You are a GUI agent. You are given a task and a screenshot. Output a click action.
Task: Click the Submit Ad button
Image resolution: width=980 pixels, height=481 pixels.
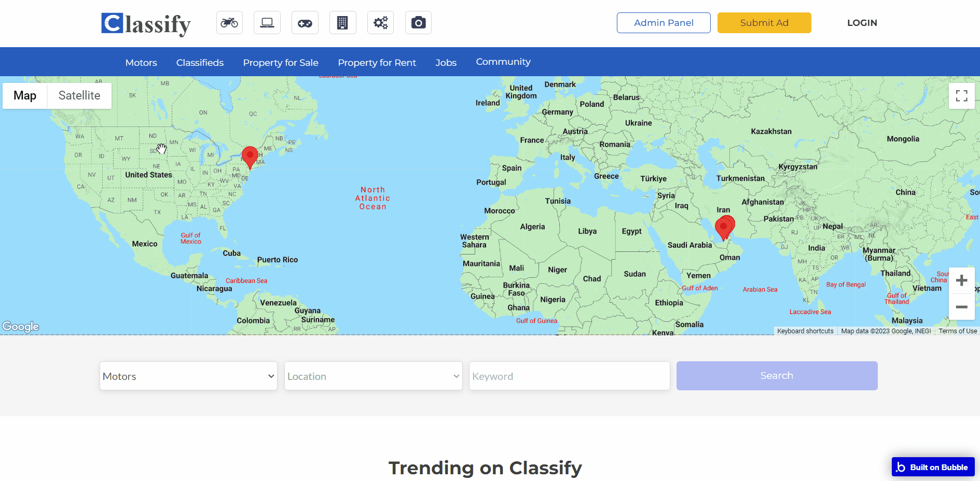[x=764, y=23]
